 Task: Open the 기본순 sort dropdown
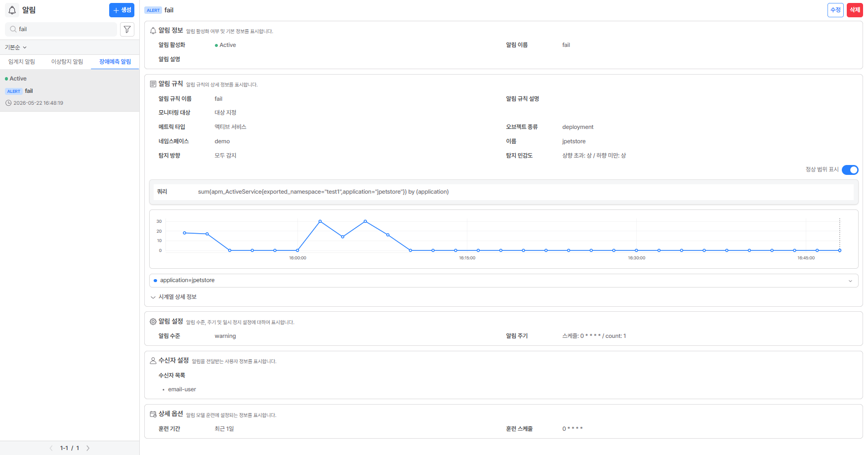(x=16, y=47)
